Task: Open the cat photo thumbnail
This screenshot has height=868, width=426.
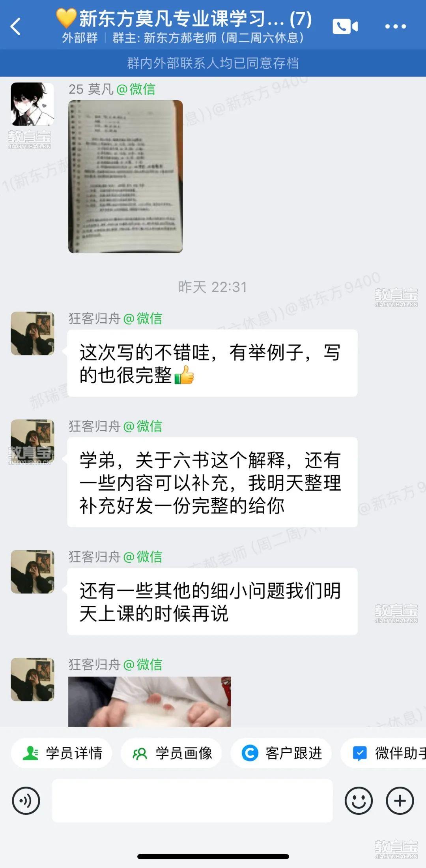Action: (149, 701)
